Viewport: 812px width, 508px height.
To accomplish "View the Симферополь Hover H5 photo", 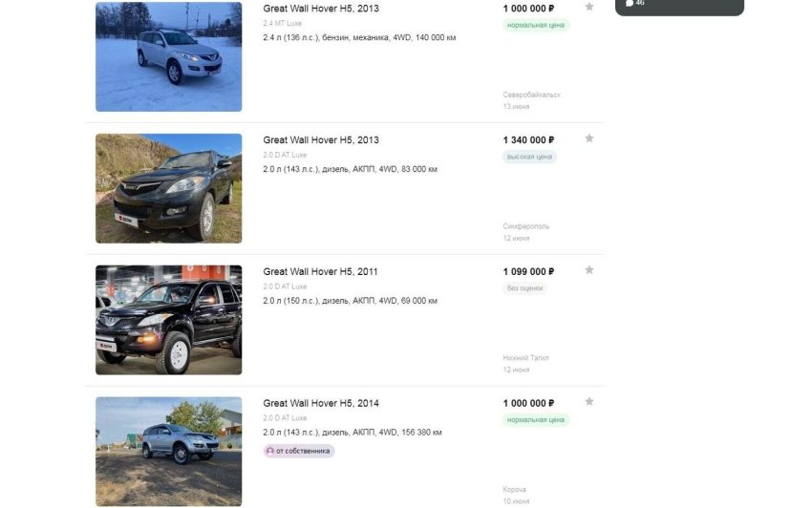I will (x=168, y=188).
